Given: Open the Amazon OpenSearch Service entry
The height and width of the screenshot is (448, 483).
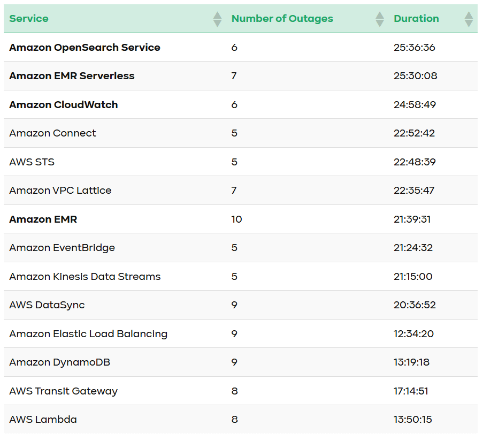Looking at the screenshot, I should pyautogui.click(x=85, y=48).
